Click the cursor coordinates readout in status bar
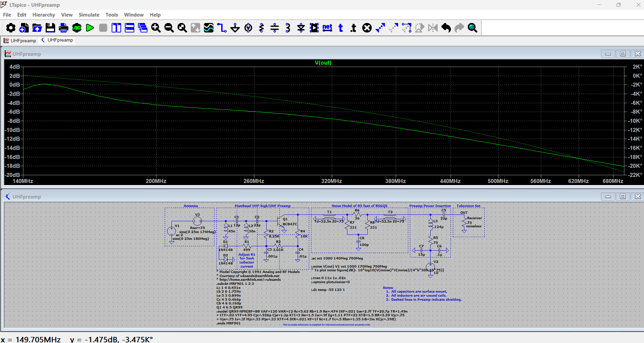Screen dimensions: 644x343 [x=77, y=339]
